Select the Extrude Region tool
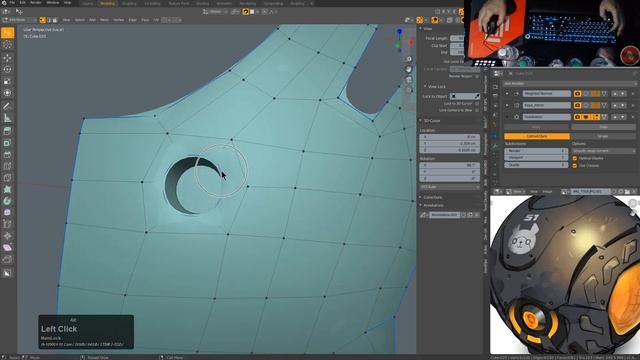 pyautogui.click(x=7, y=131)
